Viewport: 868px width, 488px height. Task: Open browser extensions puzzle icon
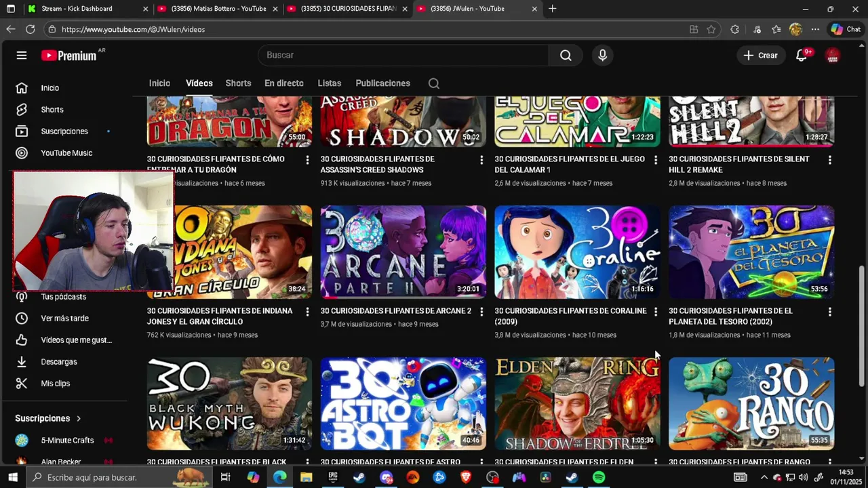click(x=734, y=30)
